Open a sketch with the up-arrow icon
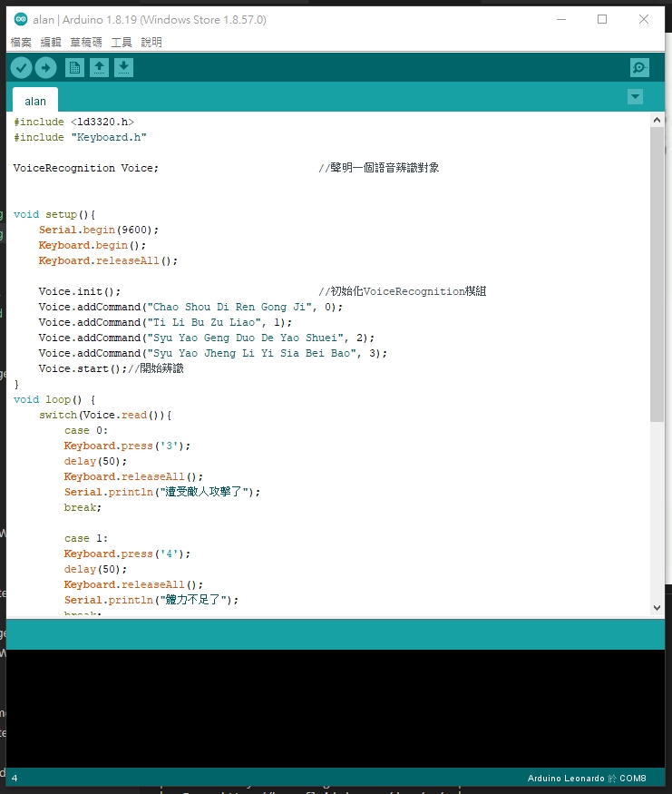 pyautogui.click(x=99, y=67)
